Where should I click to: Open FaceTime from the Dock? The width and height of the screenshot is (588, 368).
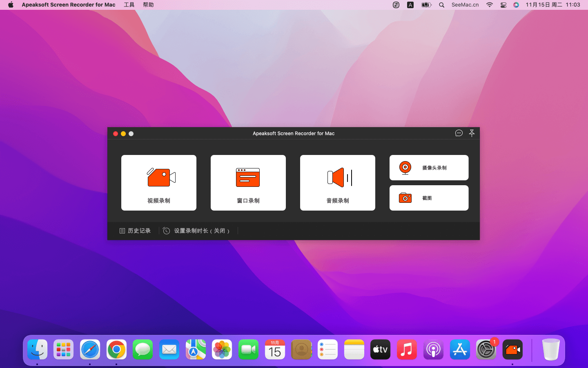point(248,350)
